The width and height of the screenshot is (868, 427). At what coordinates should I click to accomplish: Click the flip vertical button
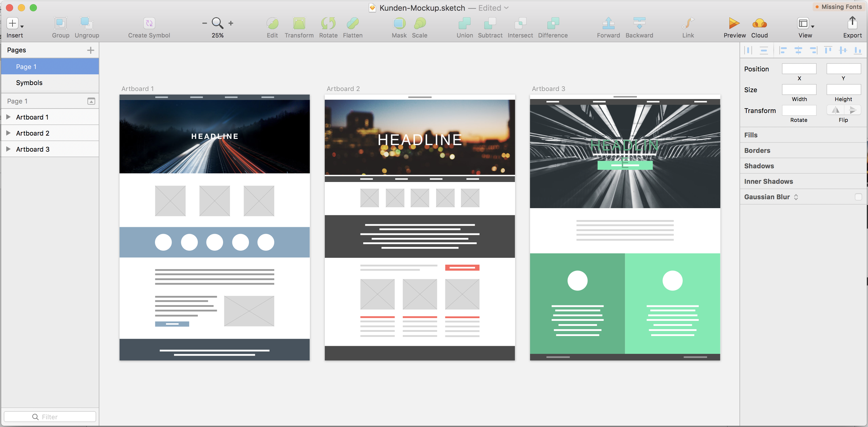[852, 110]
